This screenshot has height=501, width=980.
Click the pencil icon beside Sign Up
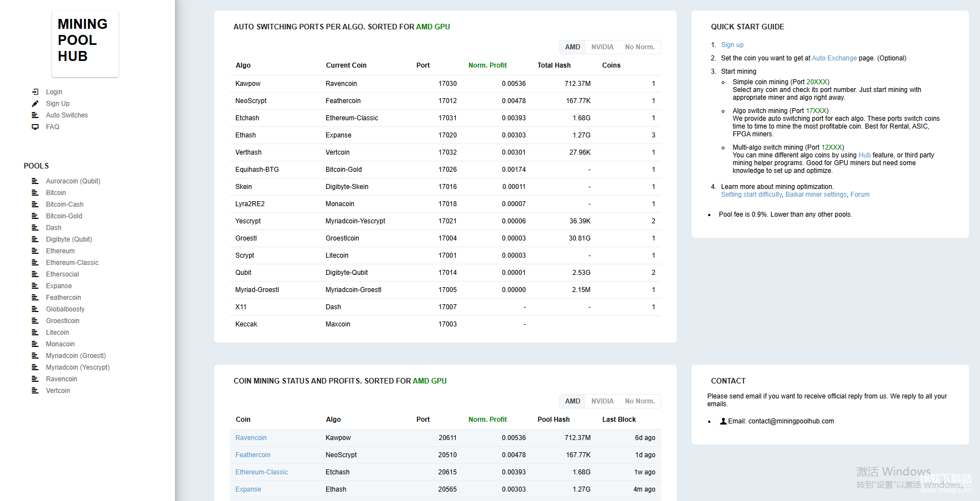(x=35, y=104)
